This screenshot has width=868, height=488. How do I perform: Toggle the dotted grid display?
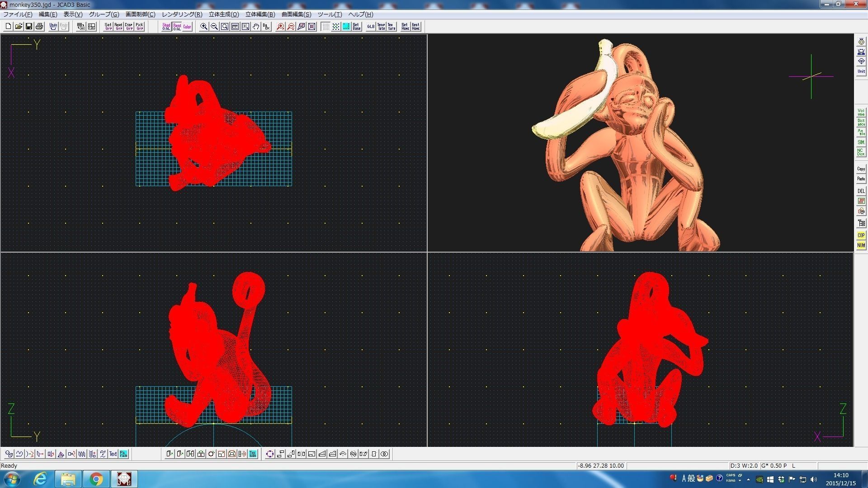point(325,27)
